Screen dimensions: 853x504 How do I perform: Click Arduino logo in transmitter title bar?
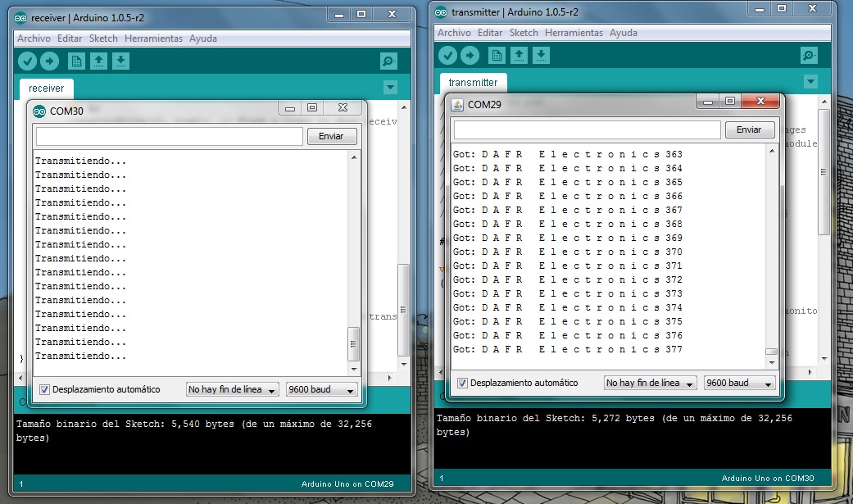tap(441, 12)
